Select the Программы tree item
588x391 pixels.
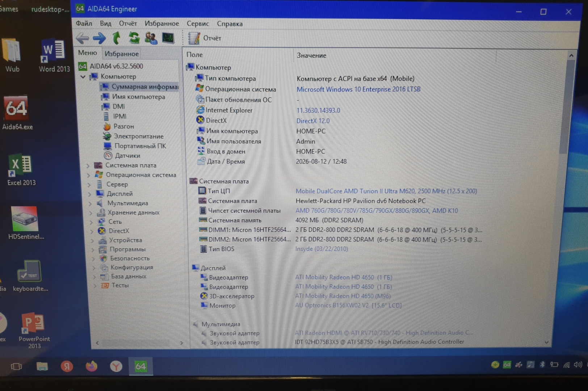[123, 249]
